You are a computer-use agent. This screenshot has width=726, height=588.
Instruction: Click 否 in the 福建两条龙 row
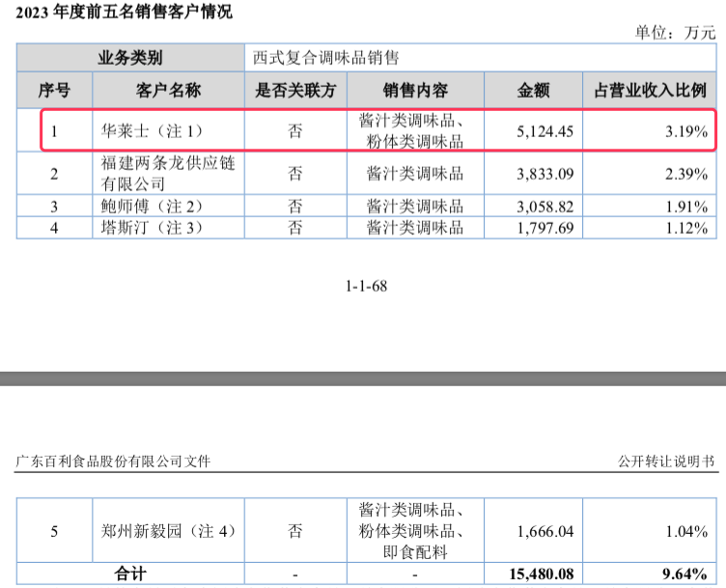[295, 174]
